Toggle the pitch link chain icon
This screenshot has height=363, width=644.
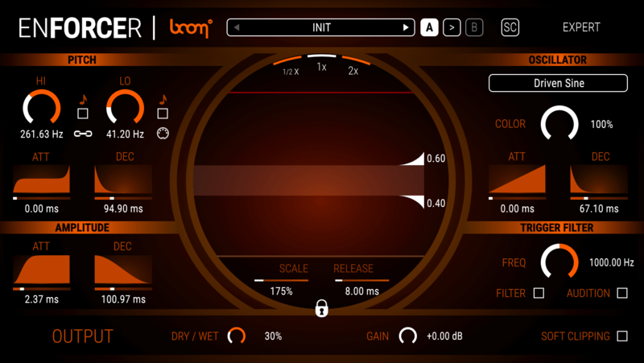(83, 134)
